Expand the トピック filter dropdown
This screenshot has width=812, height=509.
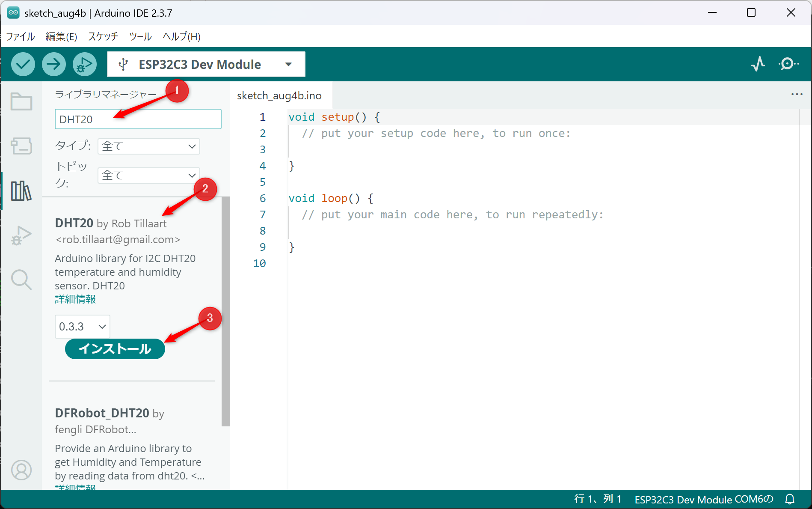pyautogui.click(x=149, y=176)
